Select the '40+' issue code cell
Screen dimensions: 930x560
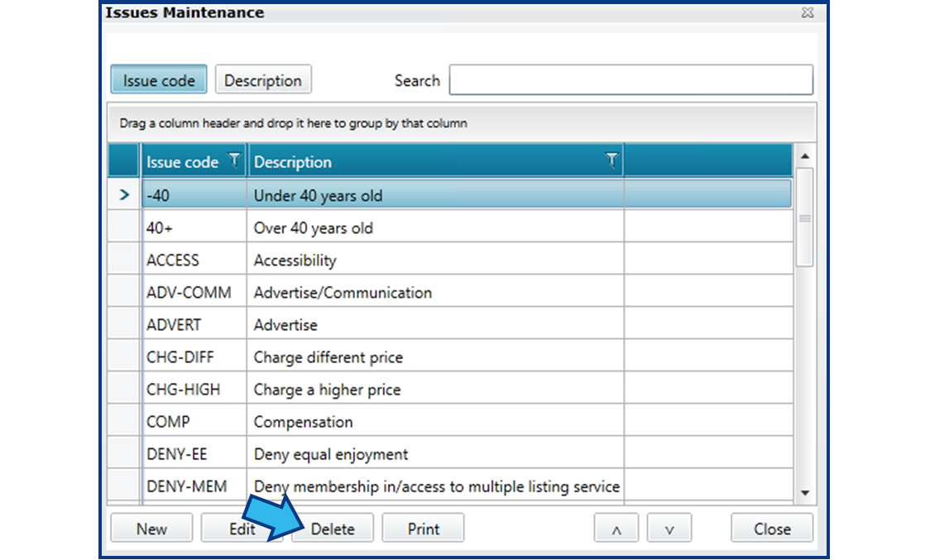coord(194,227)
